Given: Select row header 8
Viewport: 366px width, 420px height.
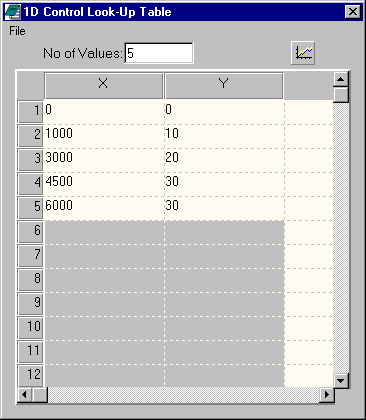Looking at the screenshot, I should (x=30, y=280).
